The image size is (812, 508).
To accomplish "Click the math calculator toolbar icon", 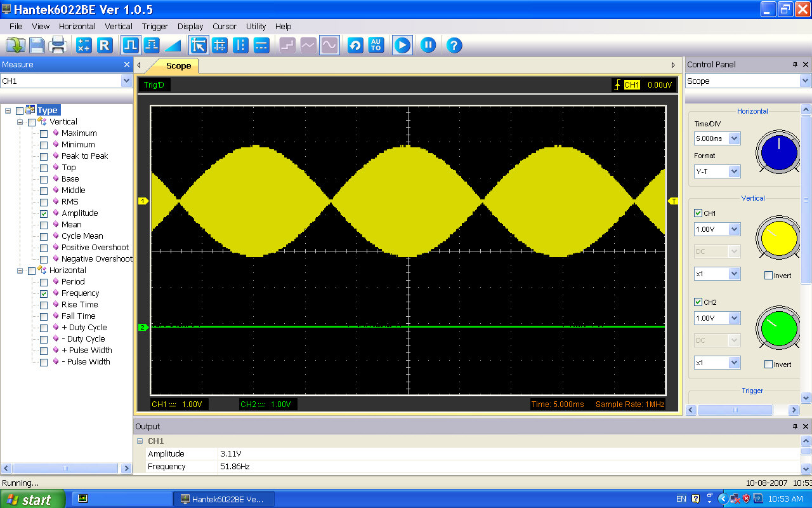I will point(84,45).
